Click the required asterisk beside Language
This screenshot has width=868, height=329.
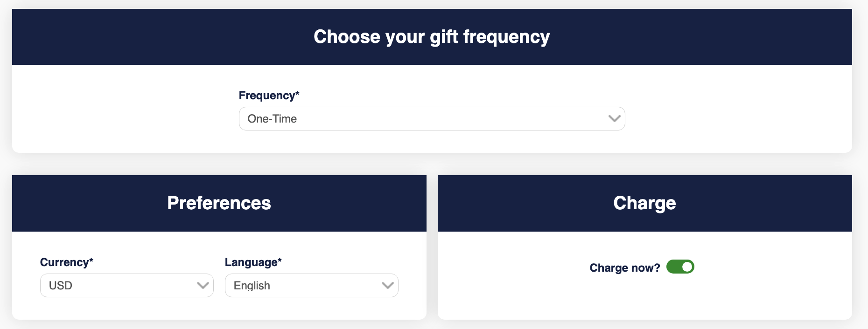click(280, 260)
